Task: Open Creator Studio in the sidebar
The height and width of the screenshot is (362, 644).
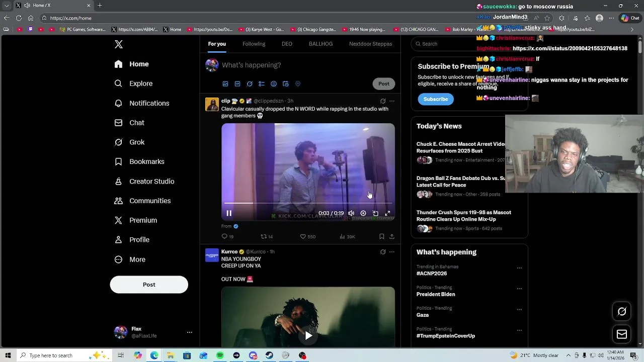Action: pos(144,181)
